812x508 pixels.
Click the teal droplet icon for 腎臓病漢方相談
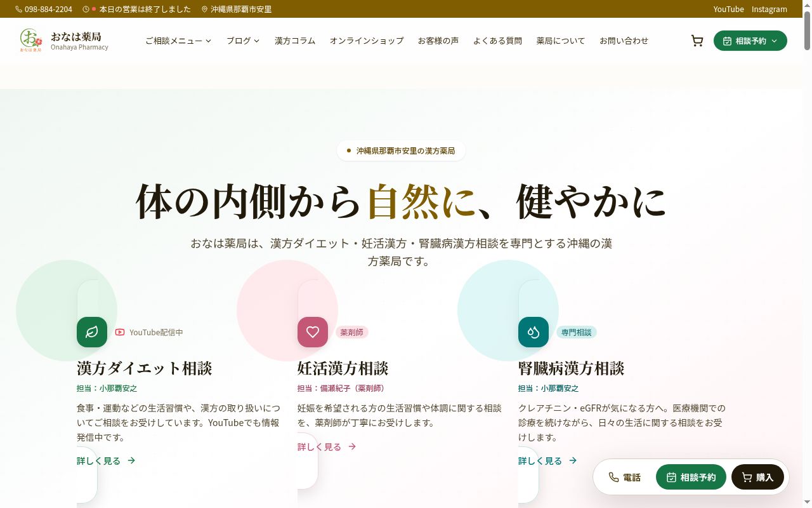(534, 332)
